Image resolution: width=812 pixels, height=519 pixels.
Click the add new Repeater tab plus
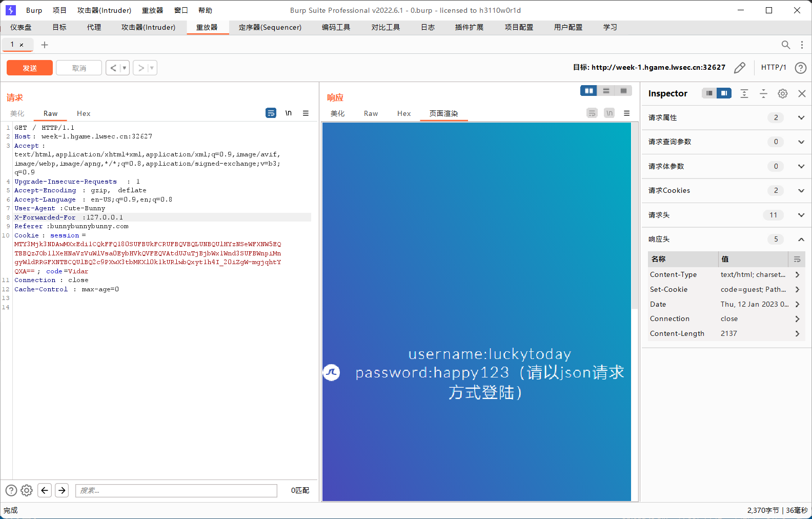coord(45,45)
